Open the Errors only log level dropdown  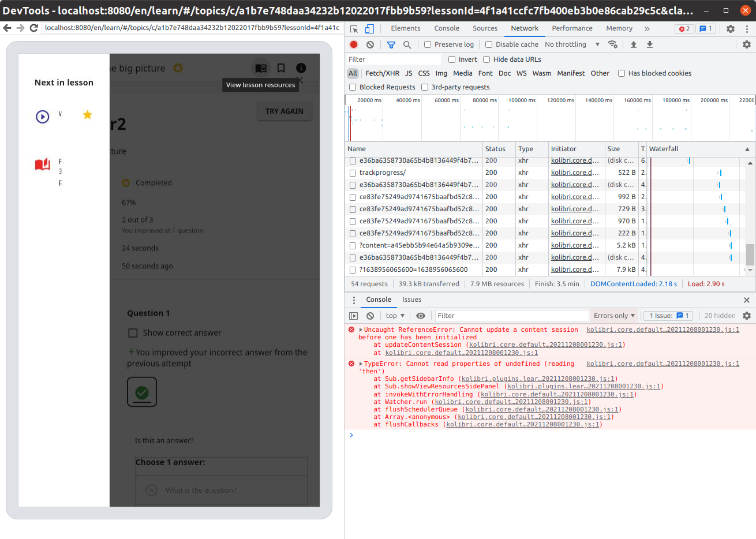click(613, 315)
